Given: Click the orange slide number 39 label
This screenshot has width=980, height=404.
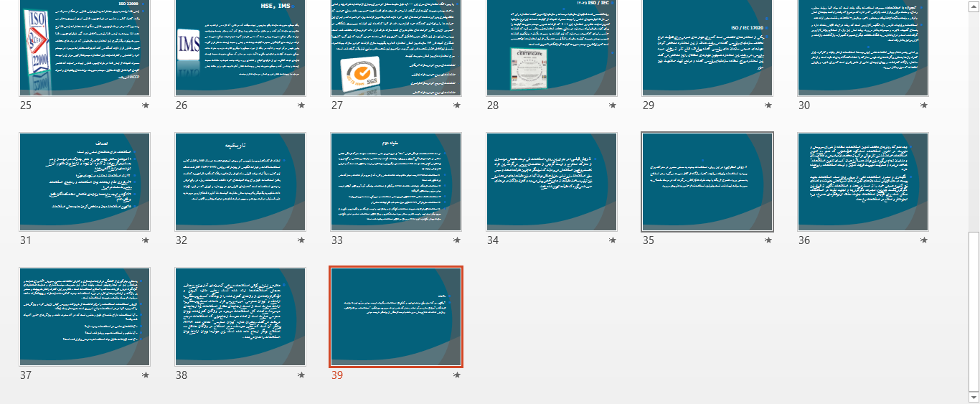Looking at the screenshot, I should point(337,375).
